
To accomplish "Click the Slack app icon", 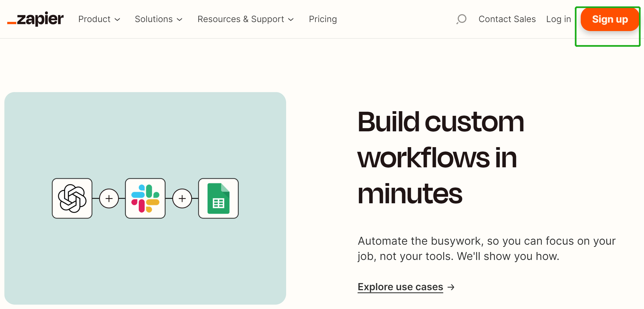I will 145,198.
